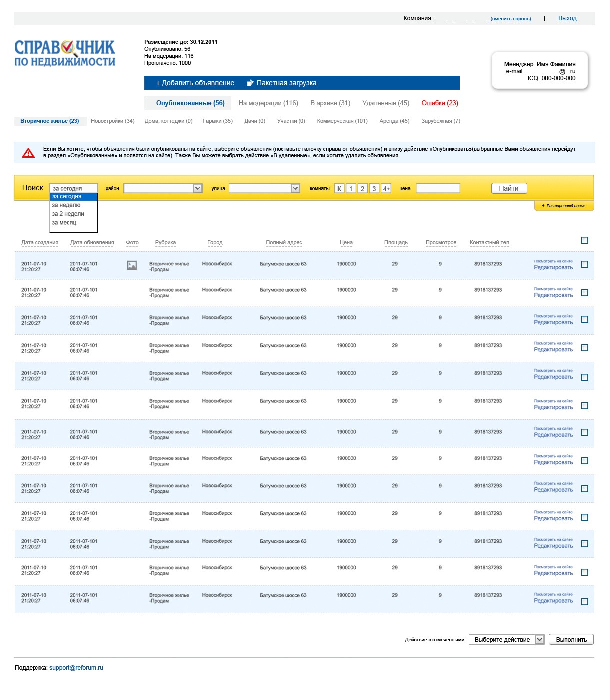
Task: Sort by Дата создания column header
Action: point(40,242)
